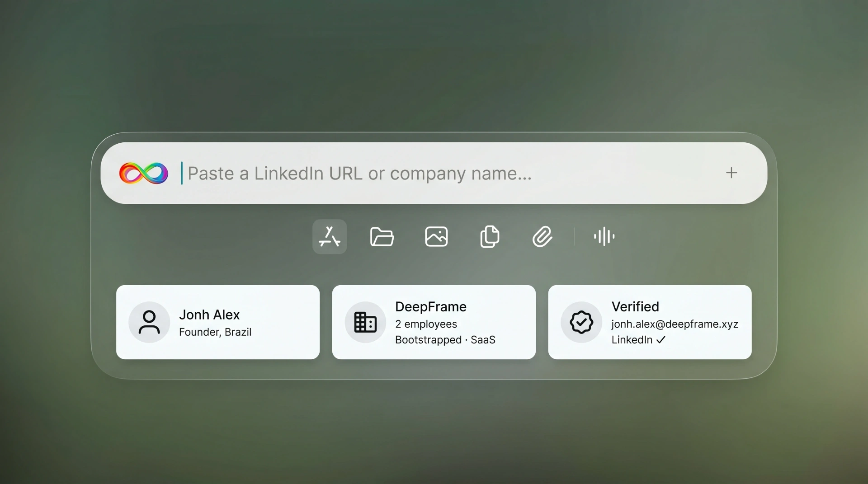The width and height of the screenshot is (868, 484).
Task: Choose the image picture icon
Action: 436,236
